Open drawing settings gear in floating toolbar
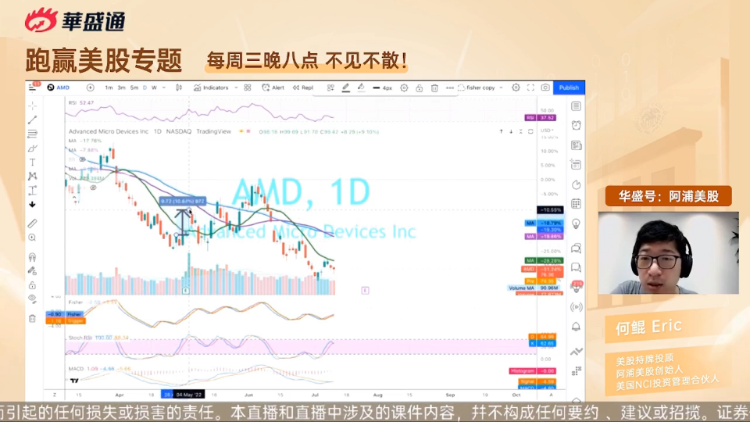The width and height of the screenshot is (750, 422). [404, 88]
